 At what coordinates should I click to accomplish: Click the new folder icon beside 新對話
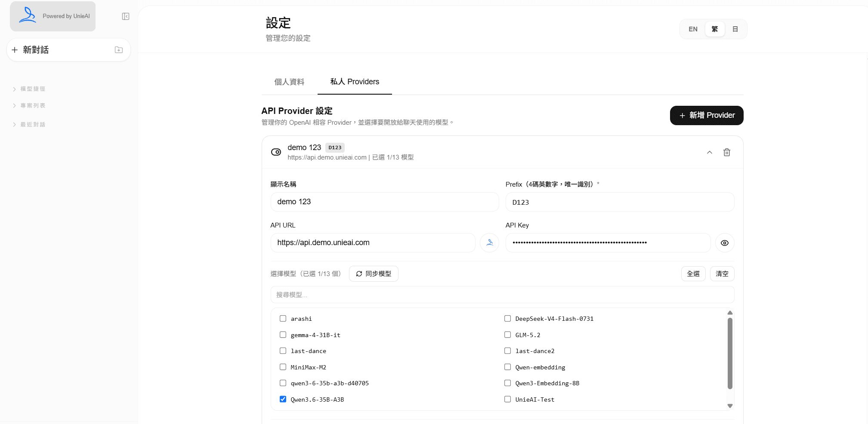click(x=119, y=50)
